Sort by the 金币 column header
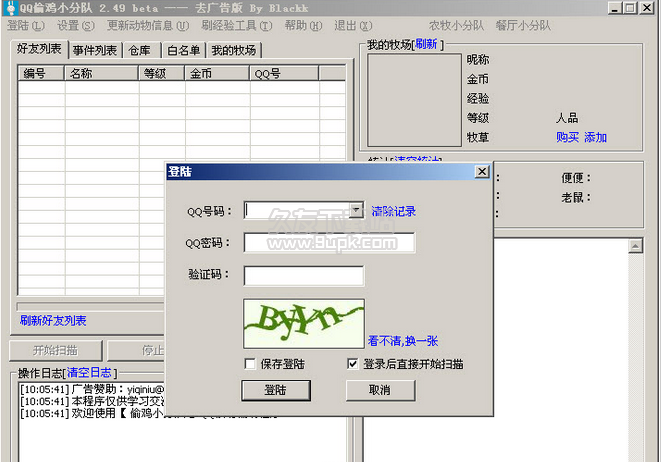Viewport: 661px width, 462px height. point(217,73)
